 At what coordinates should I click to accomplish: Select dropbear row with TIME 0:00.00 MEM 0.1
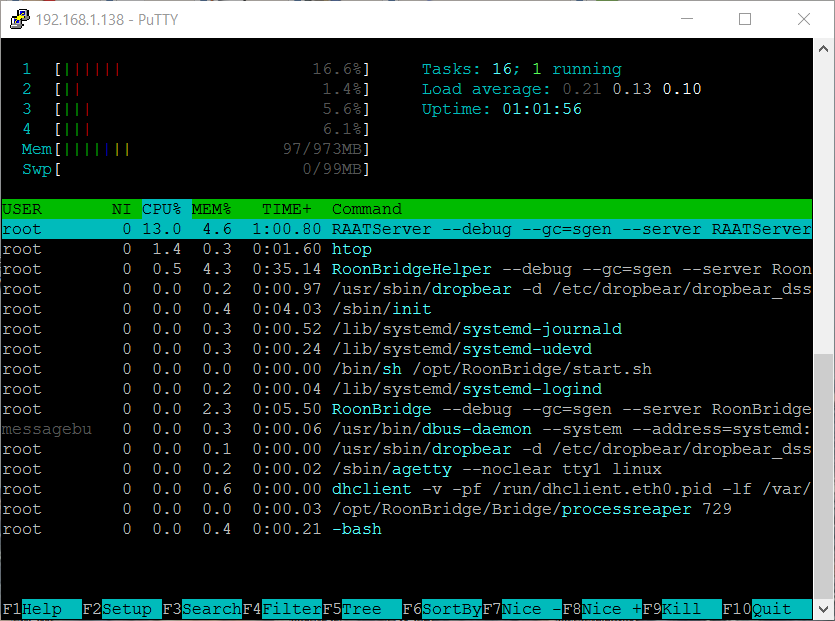click(x=407, y=449)
